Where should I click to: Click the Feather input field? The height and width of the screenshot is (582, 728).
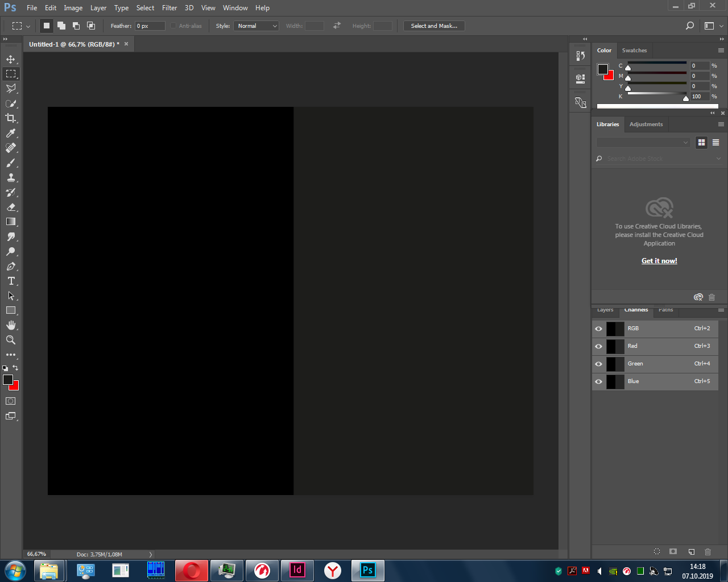tap(150, 26)
